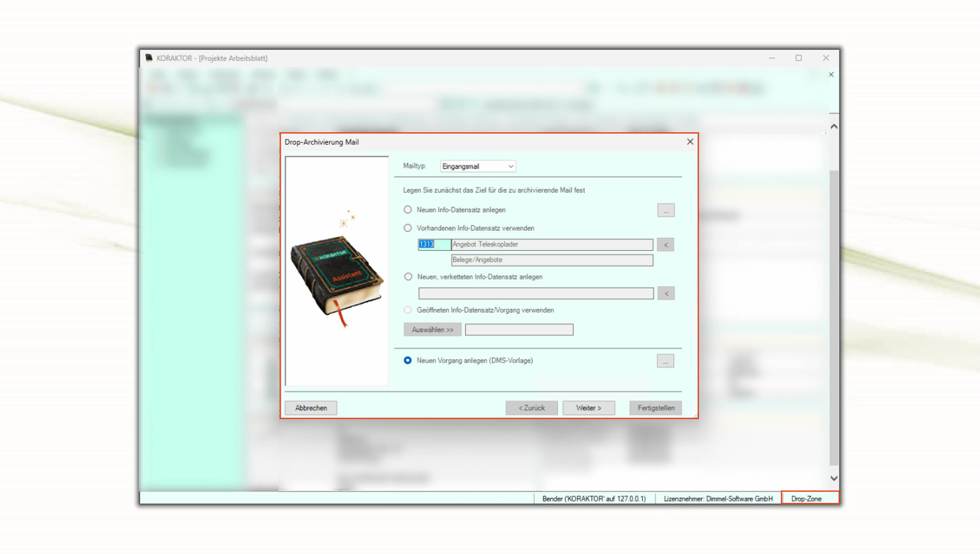Close the Drop-Archivierung Mail dialog

pos(690,142)
